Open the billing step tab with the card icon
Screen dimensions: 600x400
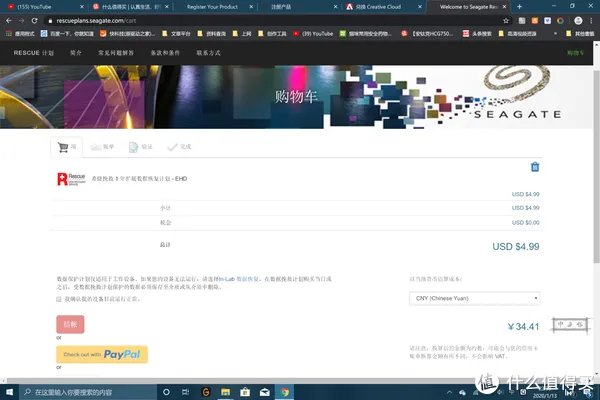tap(102, 147)
